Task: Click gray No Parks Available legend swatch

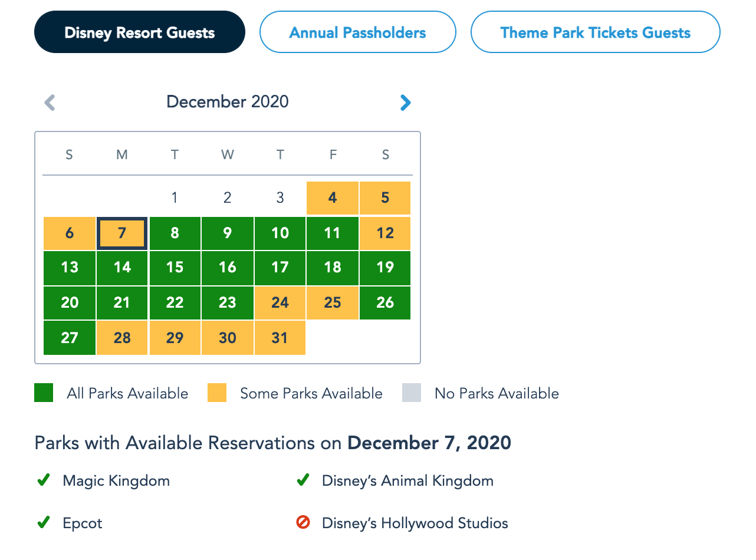Action: point(412,393)
